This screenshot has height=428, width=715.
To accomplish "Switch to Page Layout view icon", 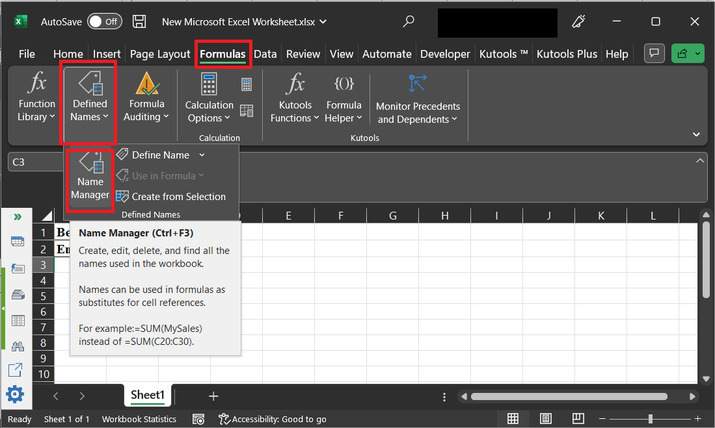I will pyautogui.click(x=545, y=418).
